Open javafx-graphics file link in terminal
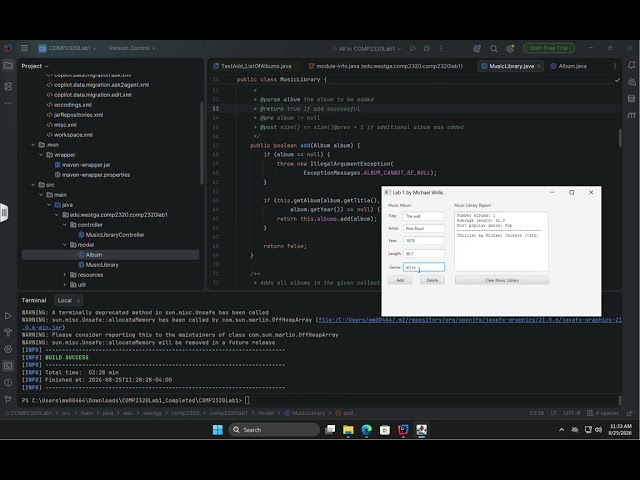Screen dimensions: 640x480 point(469,320)
